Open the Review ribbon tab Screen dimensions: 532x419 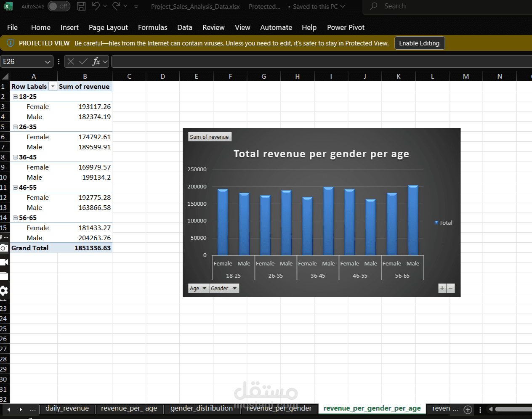point(213,27)
